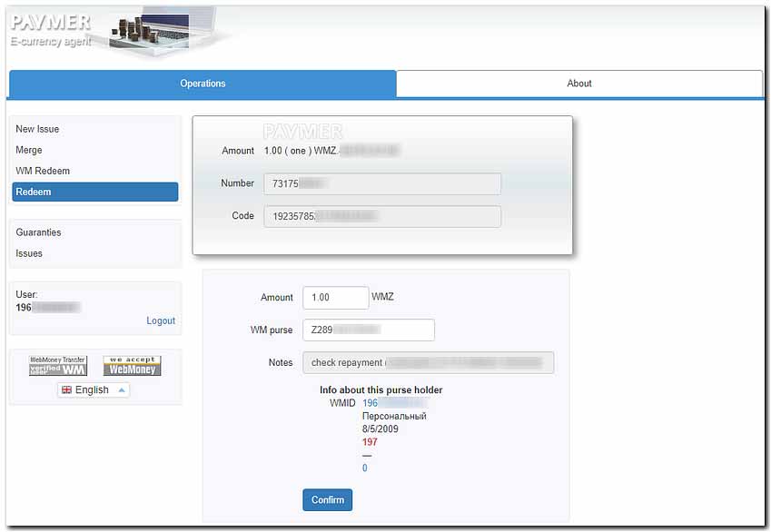This screenshot has height=532, width=771.
Task: Open the Issues section
Action: coord(29,253)
